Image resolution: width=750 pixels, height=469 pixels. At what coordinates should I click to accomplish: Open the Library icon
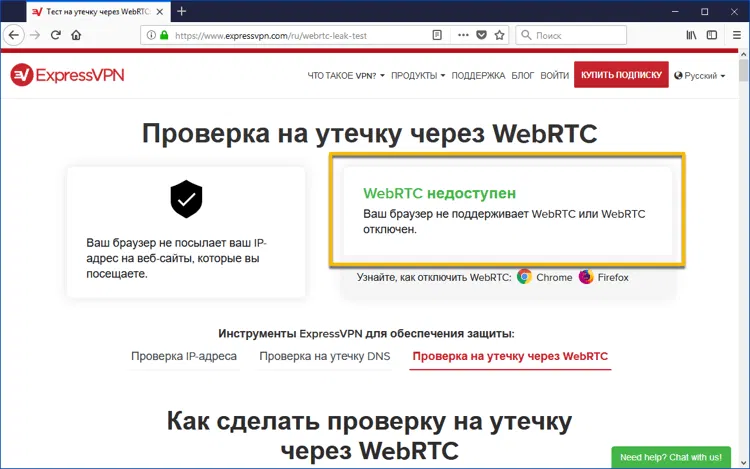pos(691,35)
